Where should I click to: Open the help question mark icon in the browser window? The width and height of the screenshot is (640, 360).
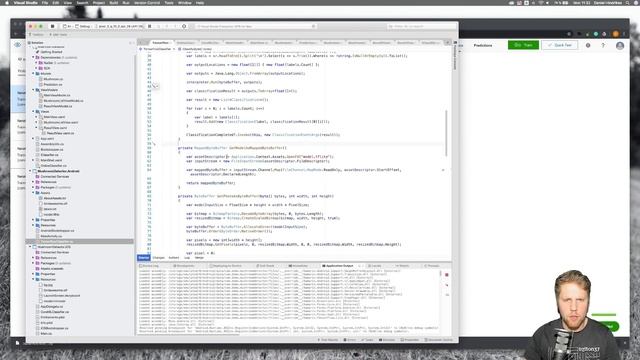603,45
